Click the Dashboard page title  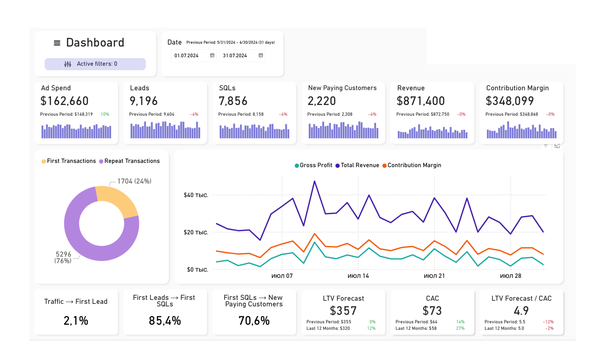pyautogui.click(x=95, y=43)
